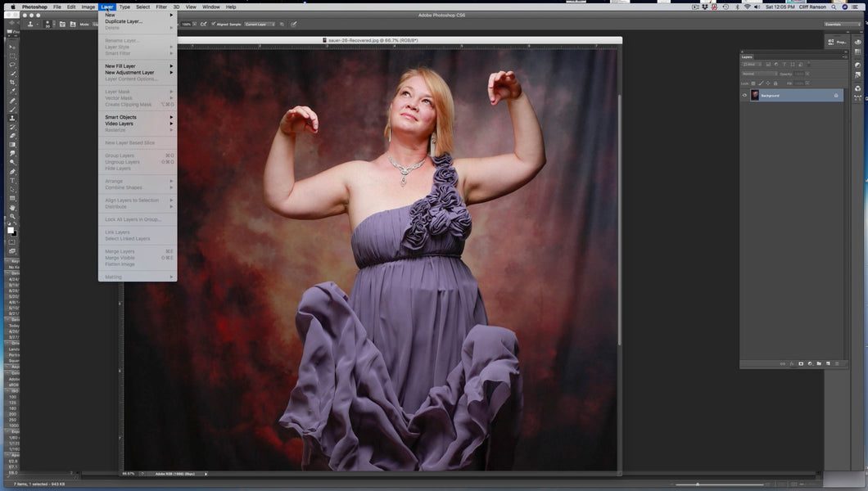Open the New Adjustment Layer submenu

pos(129,72)
